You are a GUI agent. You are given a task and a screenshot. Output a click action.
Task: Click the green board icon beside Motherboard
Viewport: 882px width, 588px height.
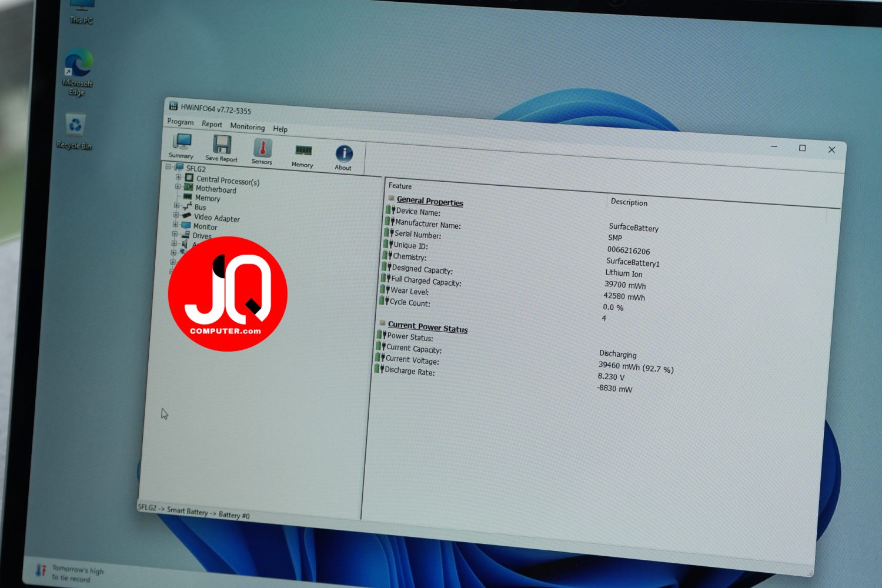(x=188, y=187)
